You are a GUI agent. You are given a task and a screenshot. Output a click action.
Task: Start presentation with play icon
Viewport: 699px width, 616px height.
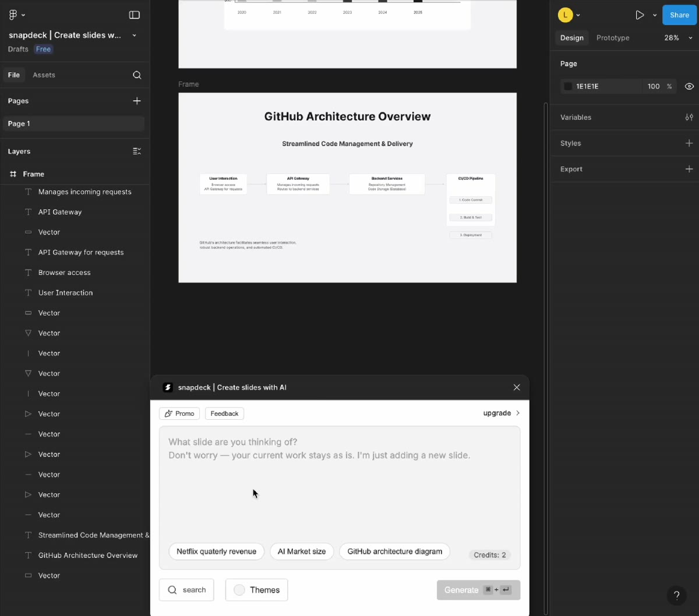pos(640,15)
